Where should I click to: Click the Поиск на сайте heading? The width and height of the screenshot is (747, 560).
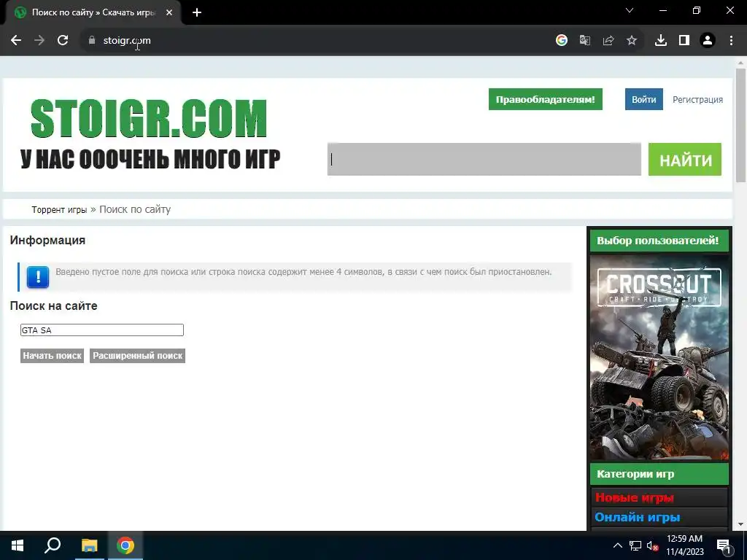coord(53,306)
